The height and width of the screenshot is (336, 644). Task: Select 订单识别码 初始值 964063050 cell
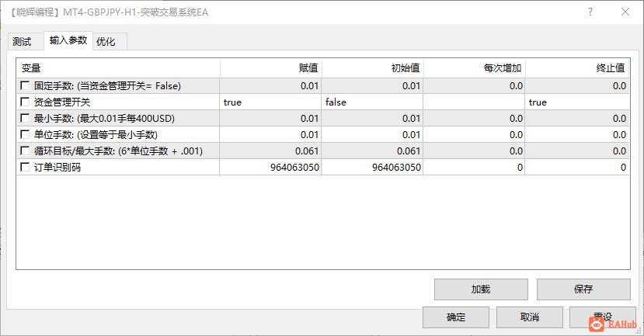click(373, 168)
